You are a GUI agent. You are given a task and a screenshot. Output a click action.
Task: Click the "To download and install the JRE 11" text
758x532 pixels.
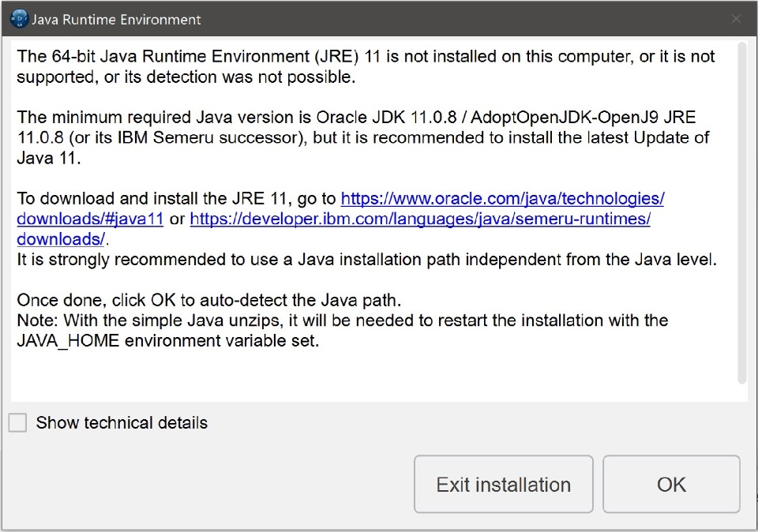coord(177,198)
